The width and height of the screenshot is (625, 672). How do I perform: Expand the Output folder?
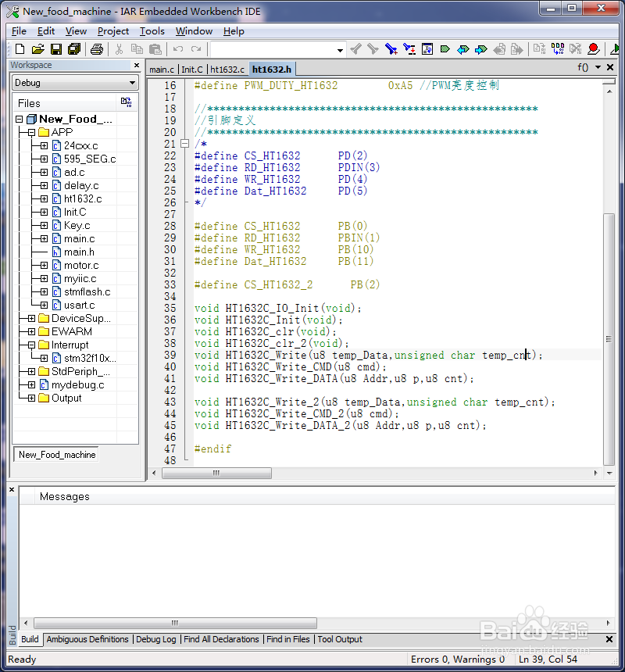pos(32,399)
